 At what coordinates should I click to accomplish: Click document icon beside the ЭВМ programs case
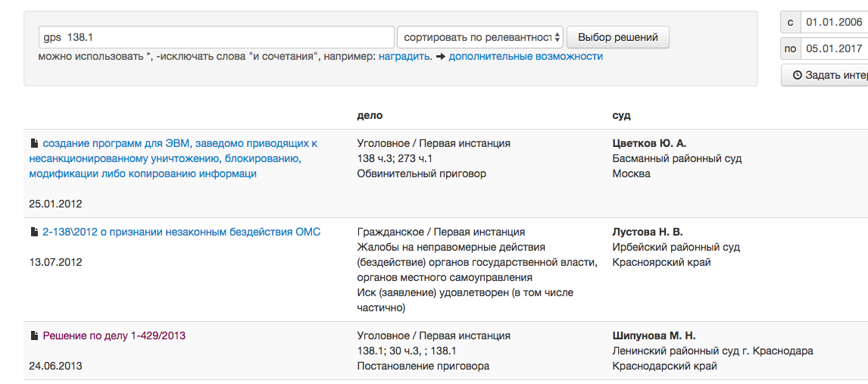34,143
